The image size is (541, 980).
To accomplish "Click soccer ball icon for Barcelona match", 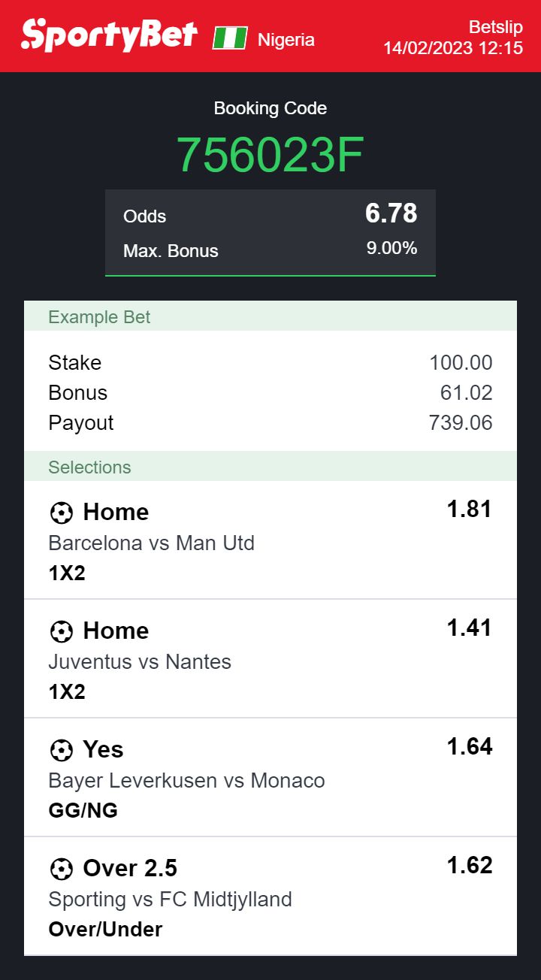I will coord(61,513).
